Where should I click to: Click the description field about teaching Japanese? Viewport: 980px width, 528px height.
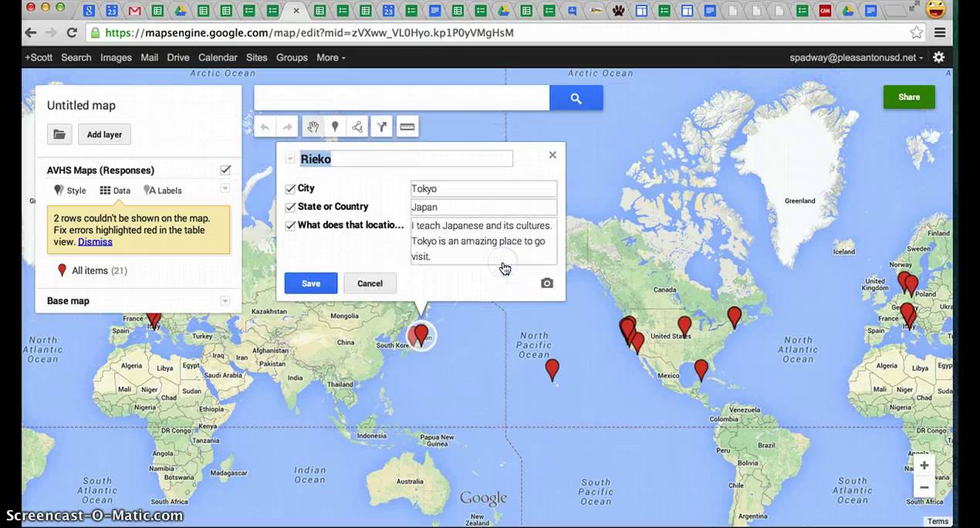click(484, 241)
